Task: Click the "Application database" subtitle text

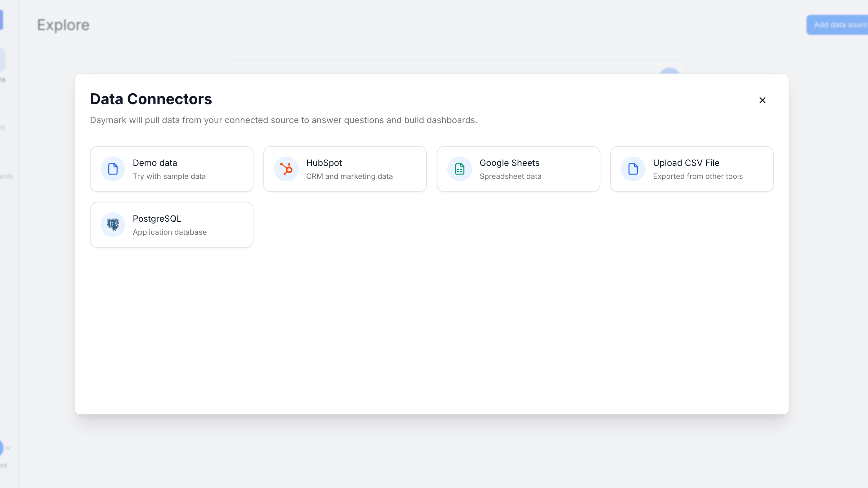Action: coord(169,232)
